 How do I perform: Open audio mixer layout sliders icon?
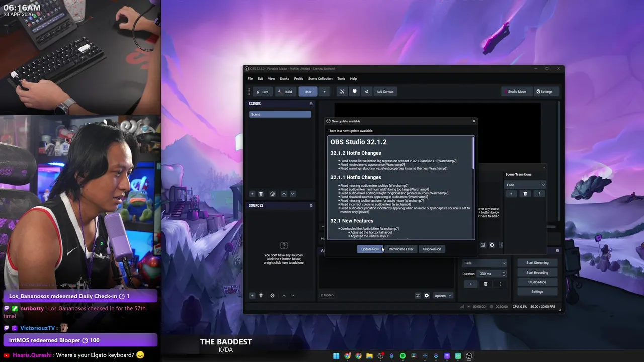418,296
